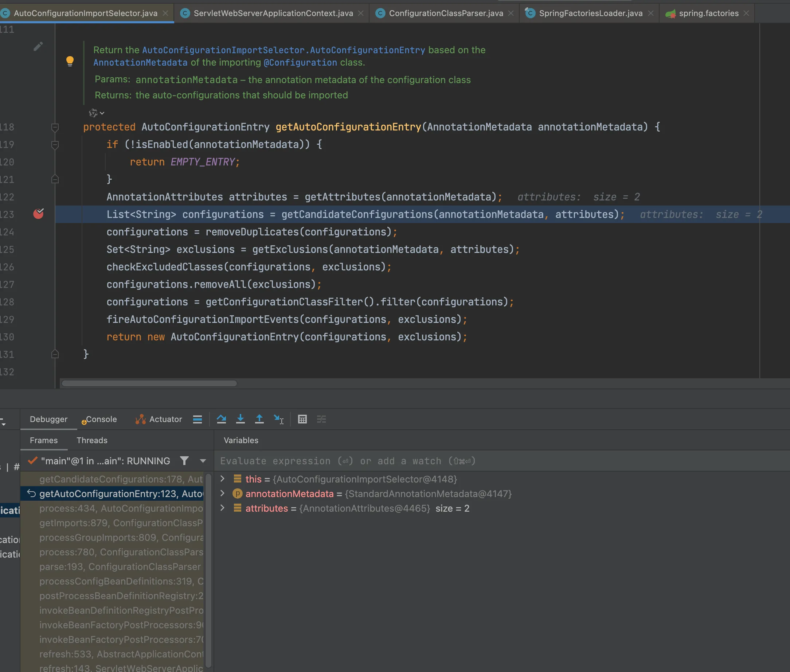Select refresh:533 AbstractApplicationContext frame
790x672 pixels.
coord(113,654)
